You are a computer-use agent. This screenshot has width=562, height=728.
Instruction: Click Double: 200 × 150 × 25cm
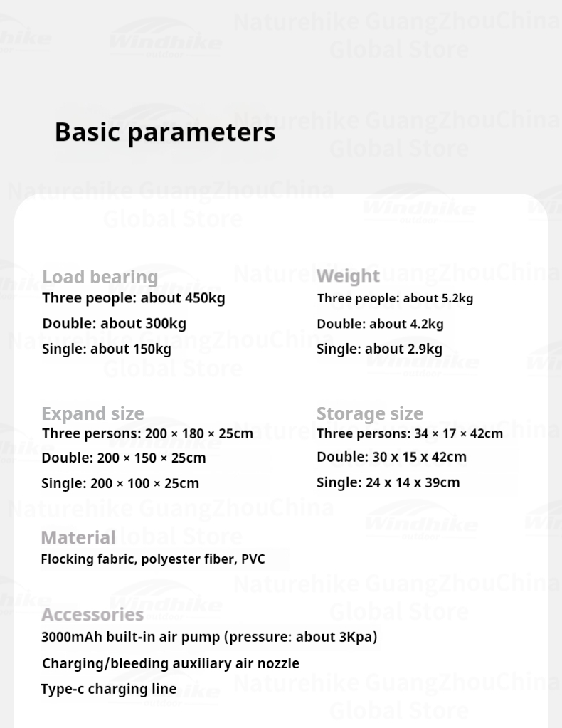pyautogui.click(x=123, y=458)
